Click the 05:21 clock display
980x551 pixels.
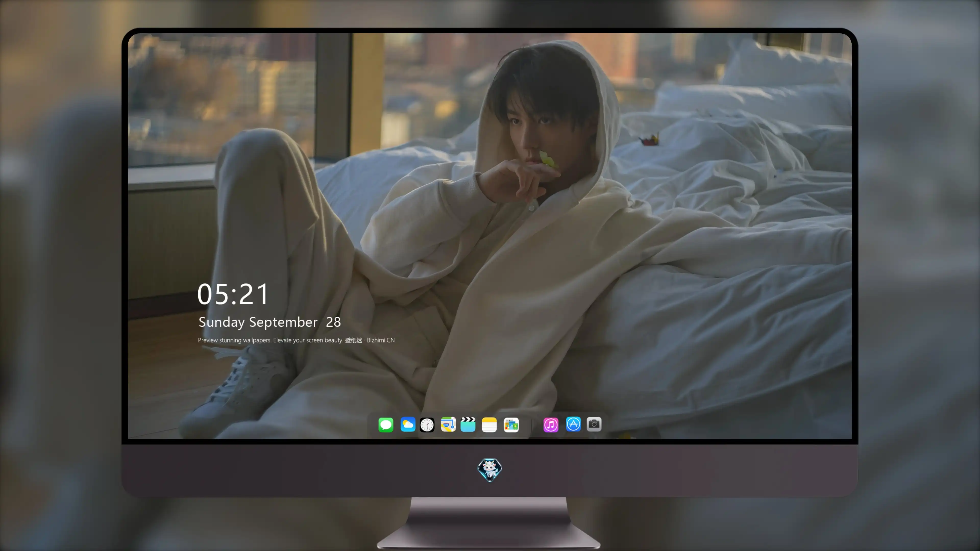click(x=233, y=294)
